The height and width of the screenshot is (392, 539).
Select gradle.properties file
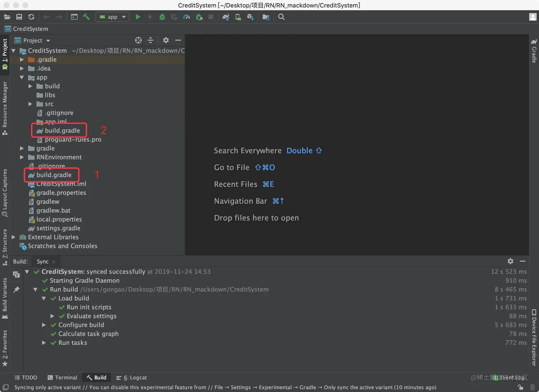tap(61, 193)
